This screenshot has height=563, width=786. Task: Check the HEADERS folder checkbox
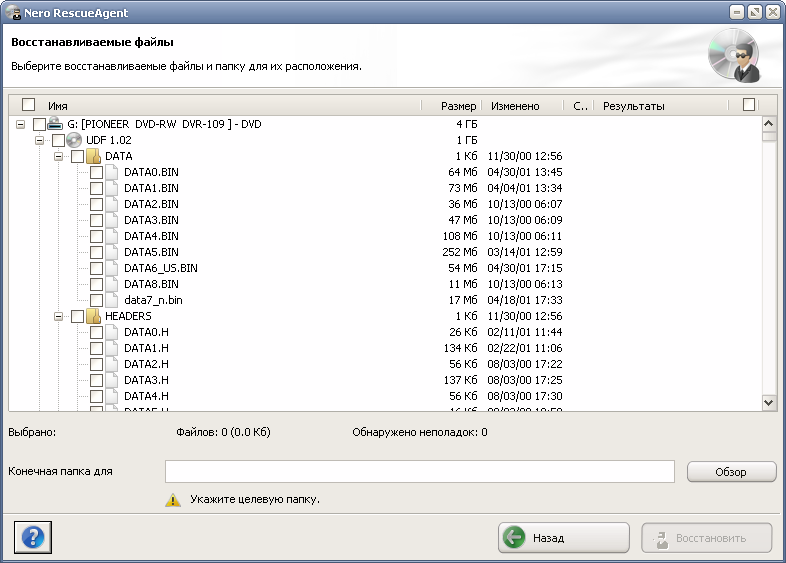(x=77, y=316)
